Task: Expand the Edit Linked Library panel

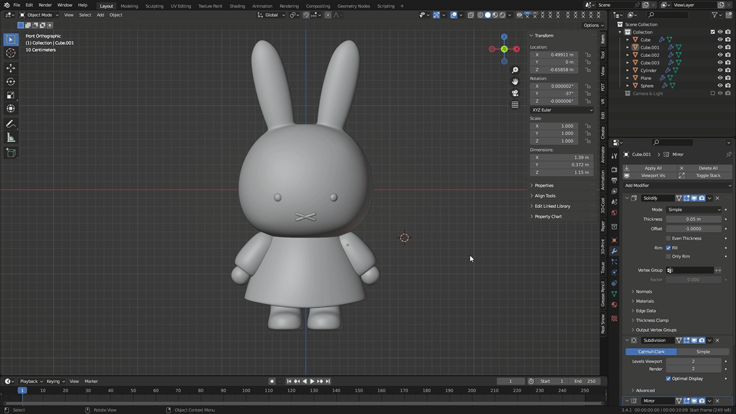Action: (550, 206)
